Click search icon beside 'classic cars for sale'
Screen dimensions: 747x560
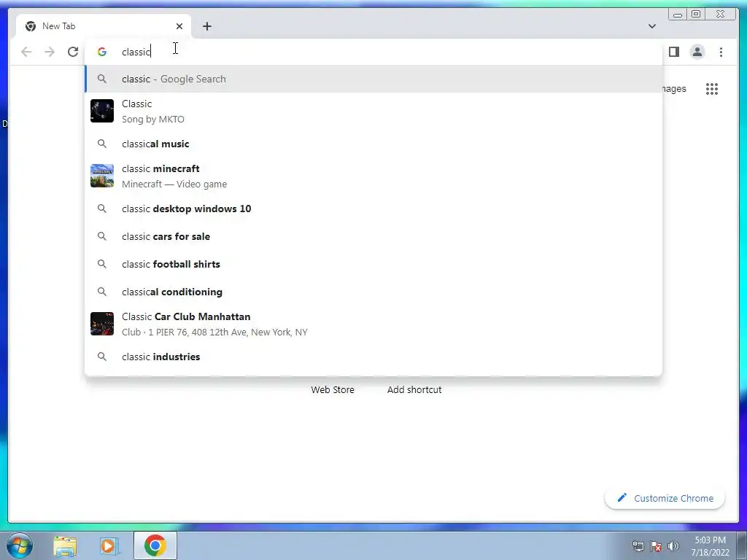click(102, 236)
